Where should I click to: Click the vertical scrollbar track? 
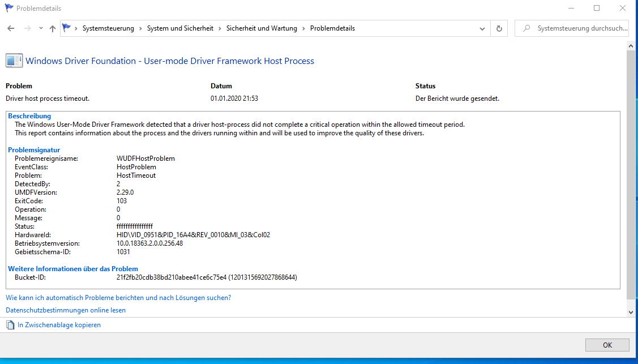tap(631, 179)
